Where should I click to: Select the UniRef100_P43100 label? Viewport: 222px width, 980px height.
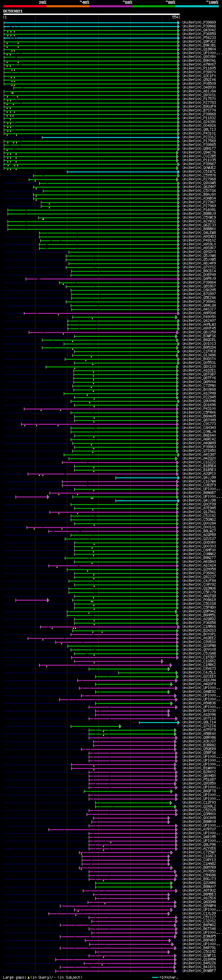click(199, 408)
